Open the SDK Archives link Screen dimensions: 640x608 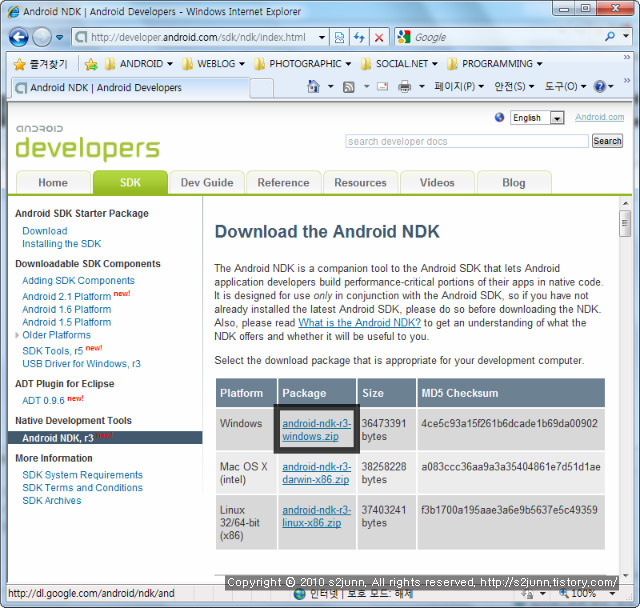(x=52, y=501)
